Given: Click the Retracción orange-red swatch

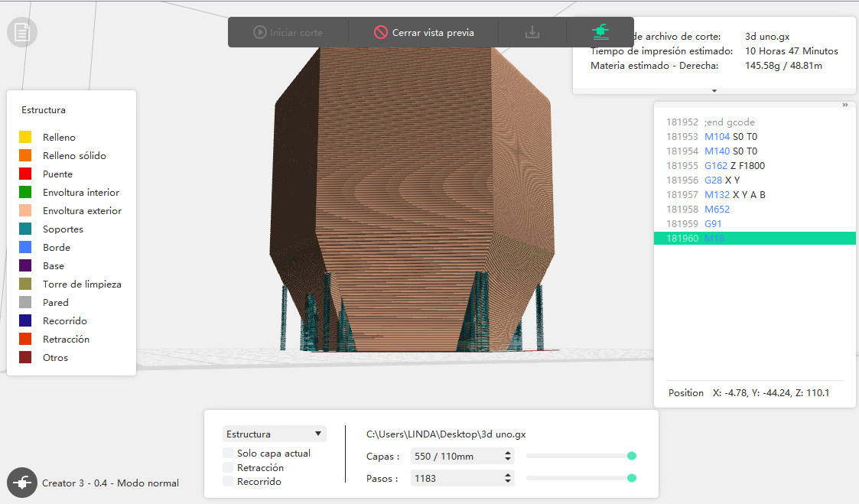Looking at the screenshot, I should tap(25, 339).
